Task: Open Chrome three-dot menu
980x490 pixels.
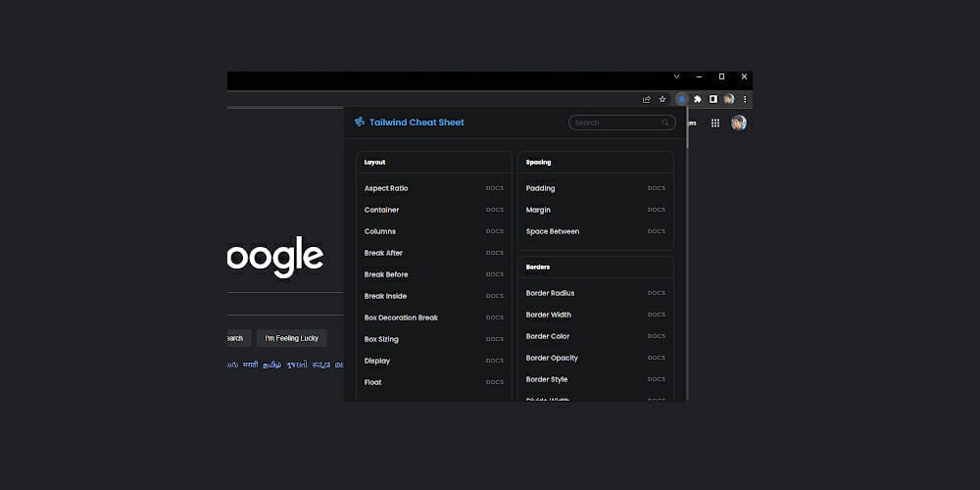Action: coord(745,99)
